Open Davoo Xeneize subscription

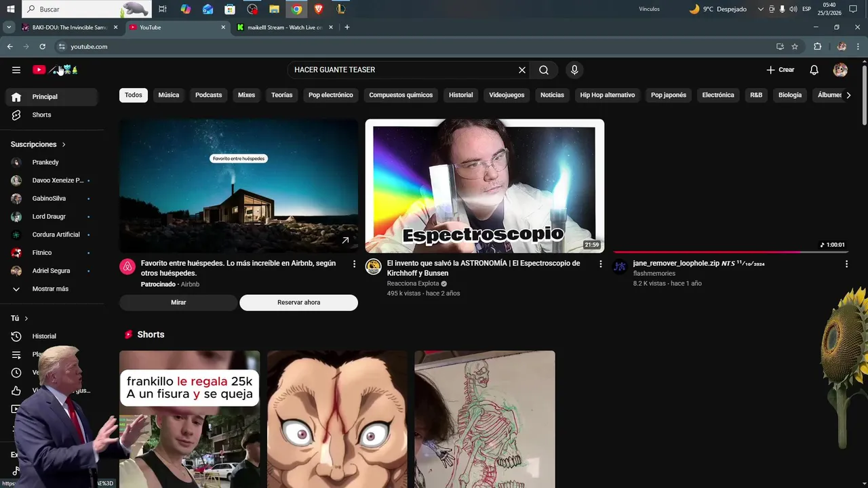52,180
